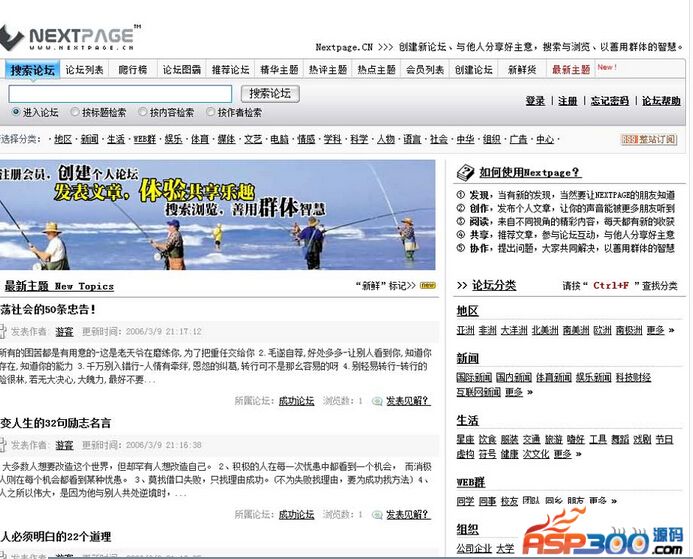Click the comment icon next to the first 发表见解
The height and width of the screenshot is (559, 693).
[x=377, y=401]
